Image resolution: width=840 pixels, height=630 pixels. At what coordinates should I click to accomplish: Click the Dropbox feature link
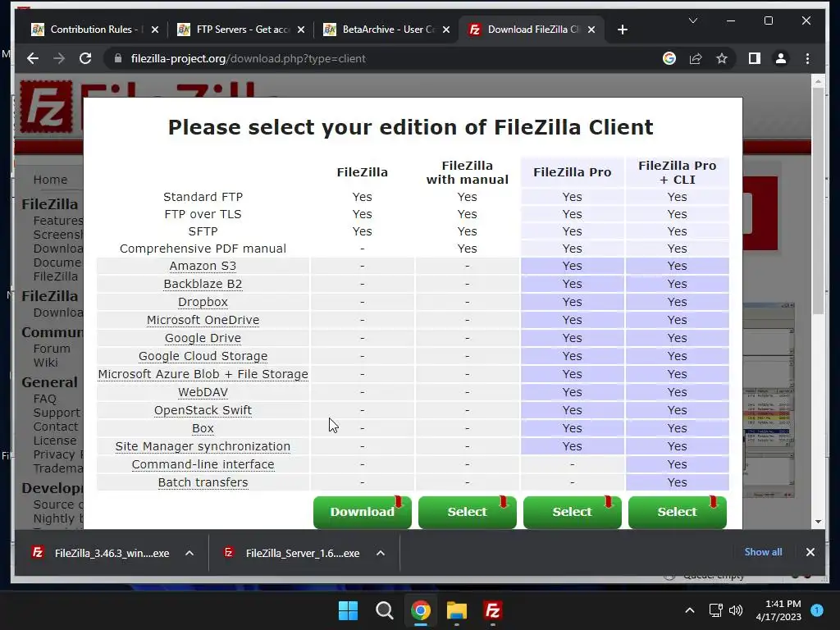(x=203, y=302)
